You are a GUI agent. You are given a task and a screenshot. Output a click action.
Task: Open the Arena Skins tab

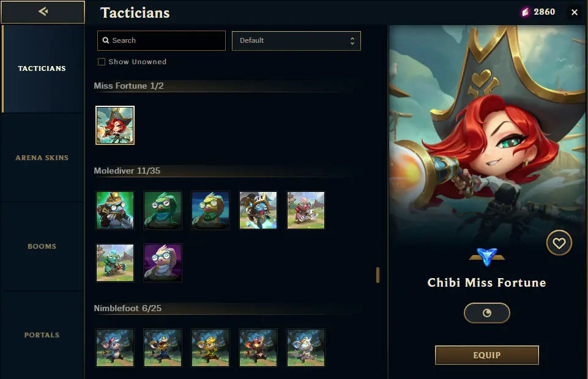click(x=42, y=158)
